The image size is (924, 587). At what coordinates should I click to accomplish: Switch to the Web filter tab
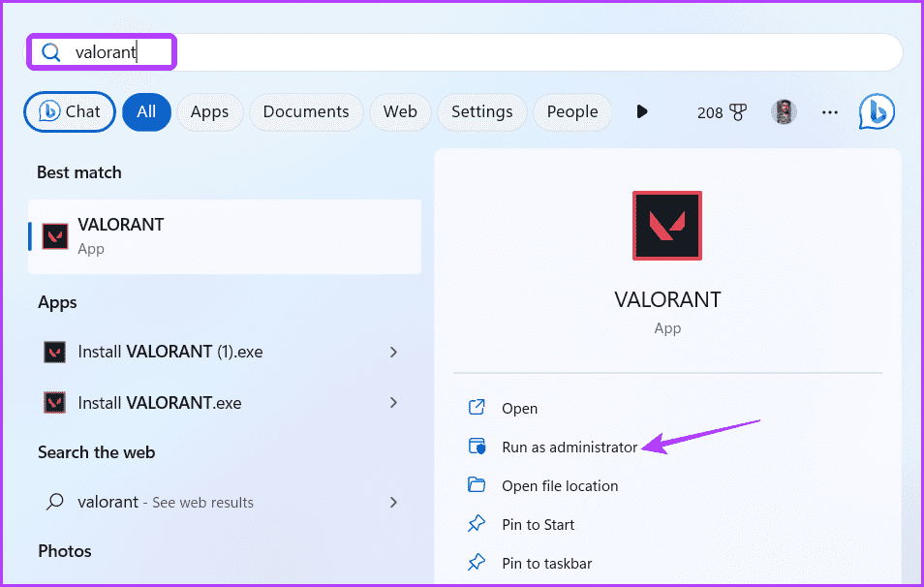pos(400,112)
